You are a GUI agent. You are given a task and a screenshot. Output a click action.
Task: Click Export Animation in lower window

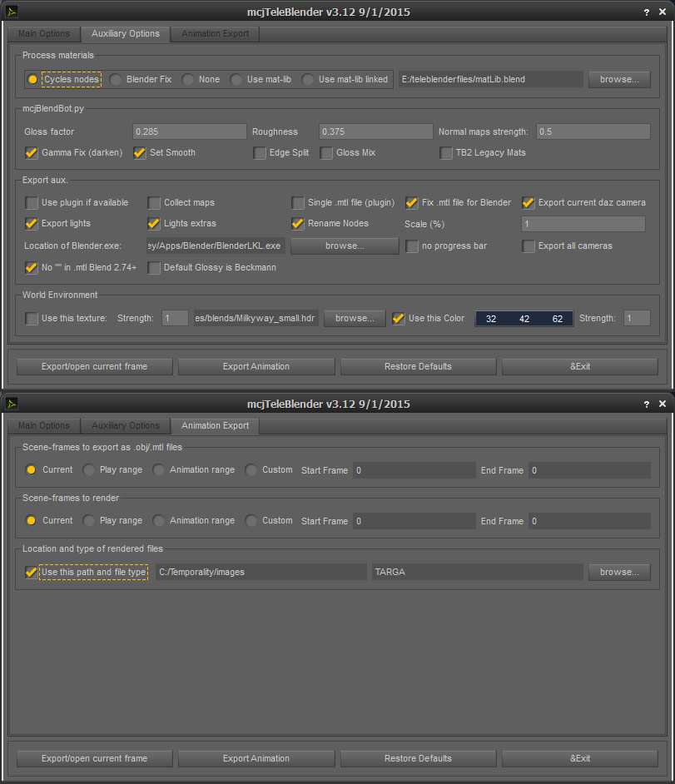(x=256, y=758)
